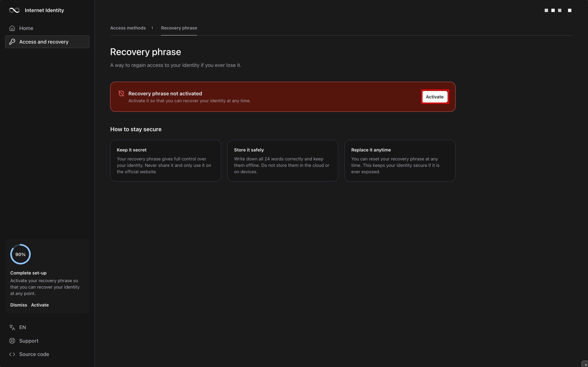Screen dimensions: 588x367
Task: Click the 'How to stay secure' heading
Action: point(136,129)
